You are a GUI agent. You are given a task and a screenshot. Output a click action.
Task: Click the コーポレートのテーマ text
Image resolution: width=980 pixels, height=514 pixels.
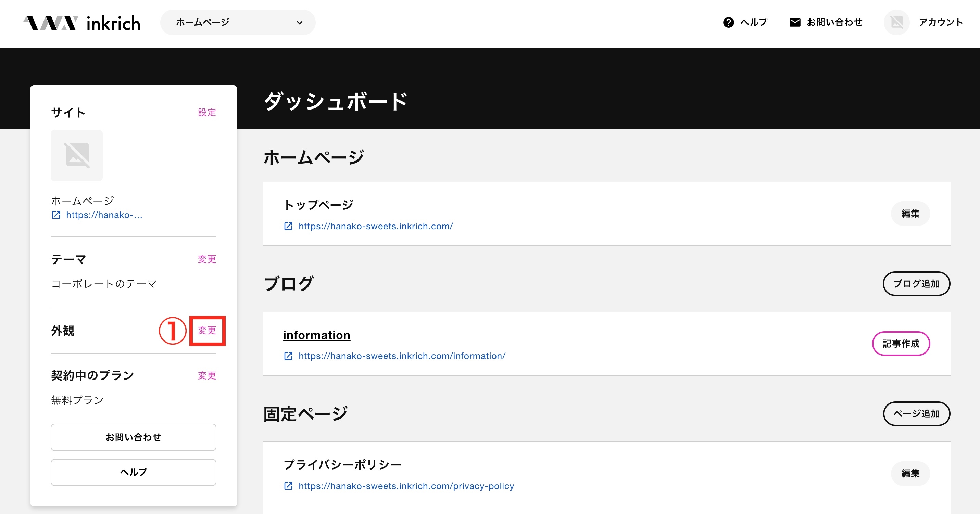[x=104, y=284]
